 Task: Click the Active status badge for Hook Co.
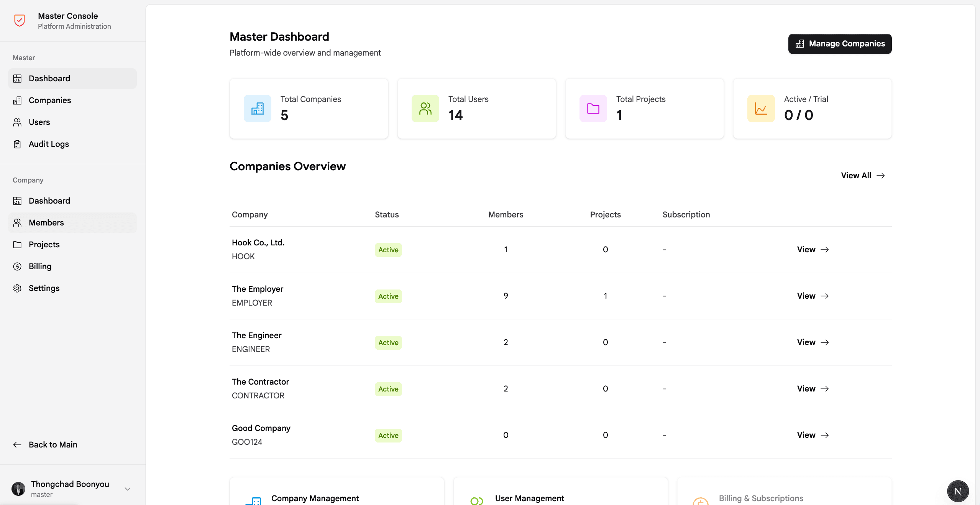[x=388, y=250]
